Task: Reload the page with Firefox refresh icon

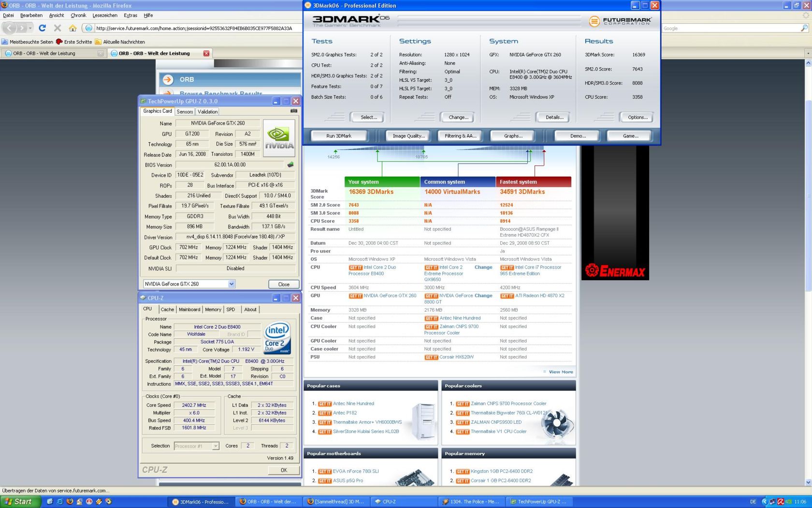Action: point(43,28)
